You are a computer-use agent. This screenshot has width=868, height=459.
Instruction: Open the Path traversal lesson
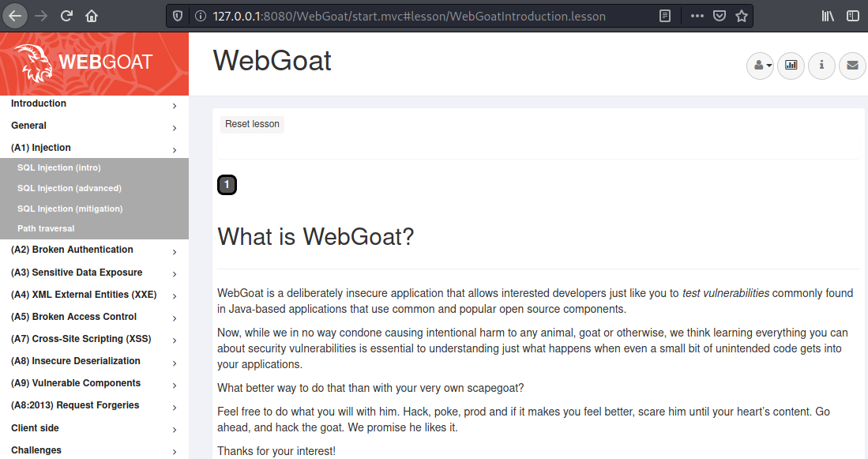click(45, 228)
